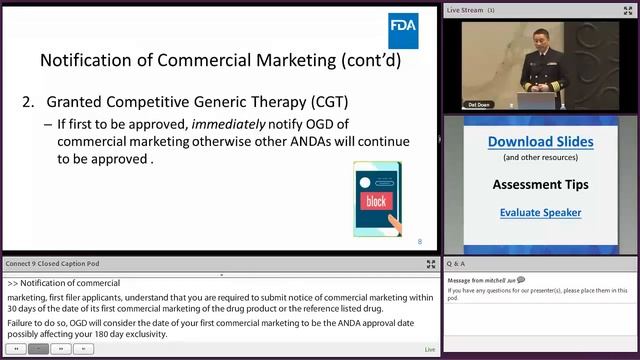Click the Live Stream pod title

465,10
